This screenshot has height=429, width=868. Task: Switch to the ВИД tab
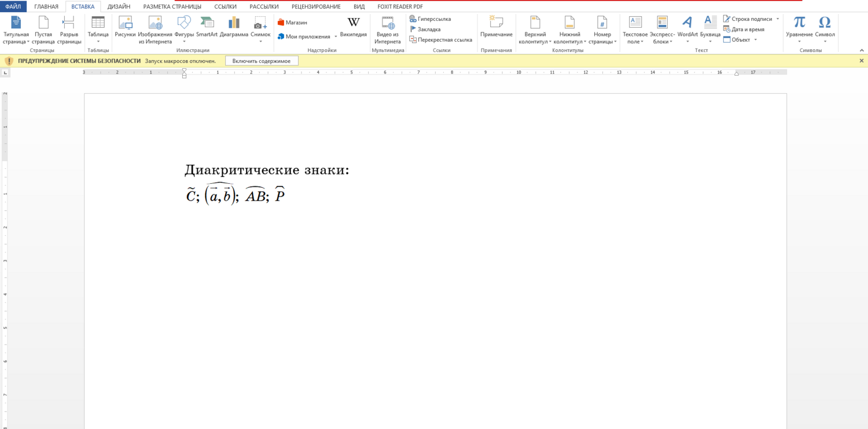pos(359,7)
